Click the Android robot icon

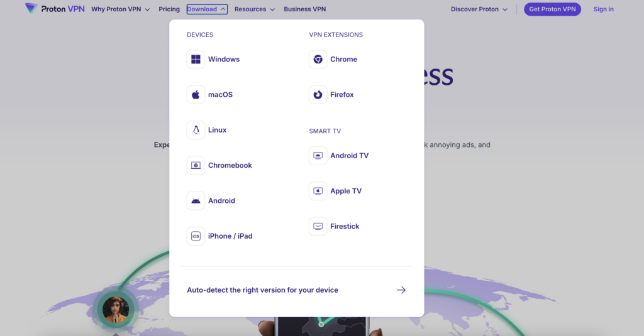[x=196, y=200]
